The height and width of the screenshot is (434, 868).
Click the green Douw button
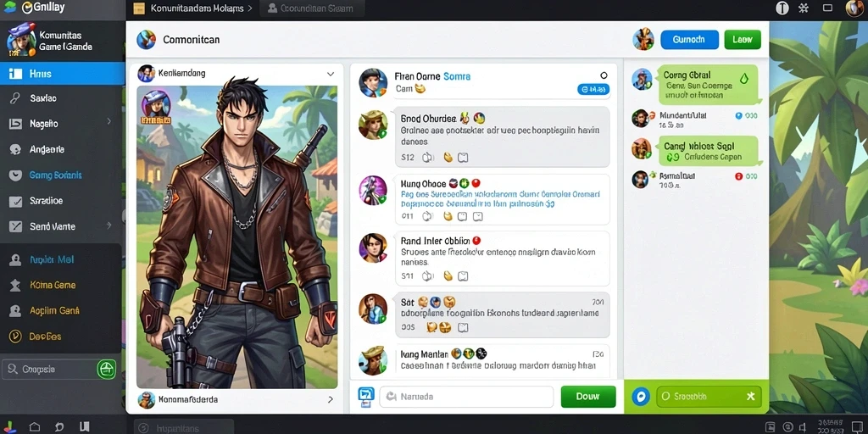pos(588,397)
